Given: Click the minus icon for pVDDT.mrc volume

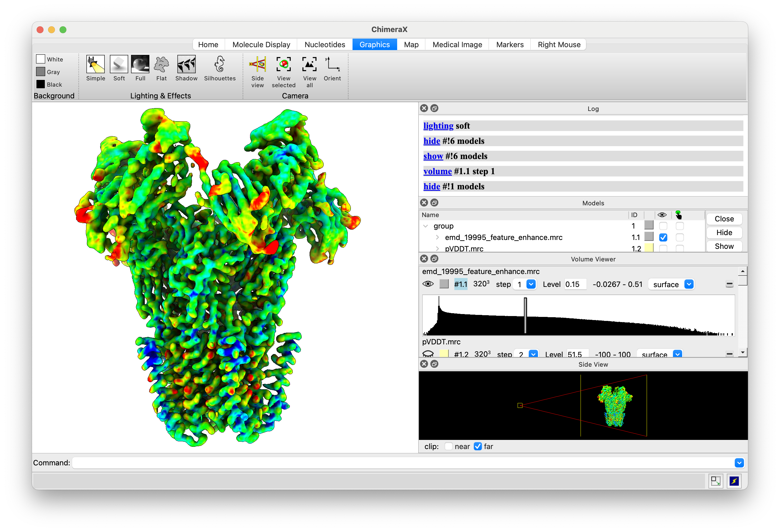Looking at the screenshot, I should (729, 354).
